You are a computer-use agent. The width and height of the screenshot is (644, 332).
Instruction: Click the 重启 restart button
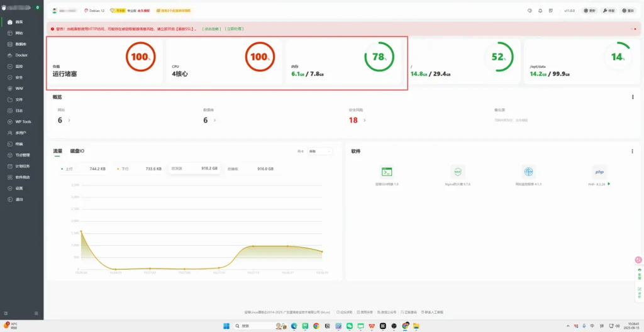628,11
